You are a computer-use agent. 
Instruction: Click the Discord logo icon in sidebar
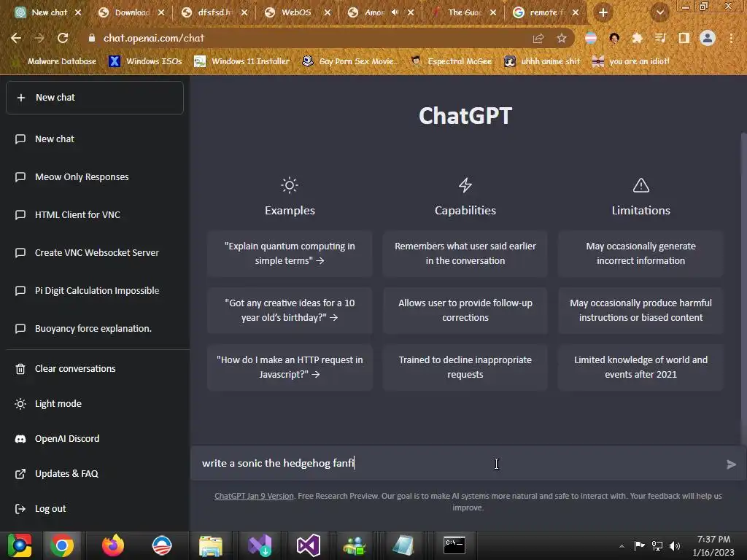click(20, 439)
